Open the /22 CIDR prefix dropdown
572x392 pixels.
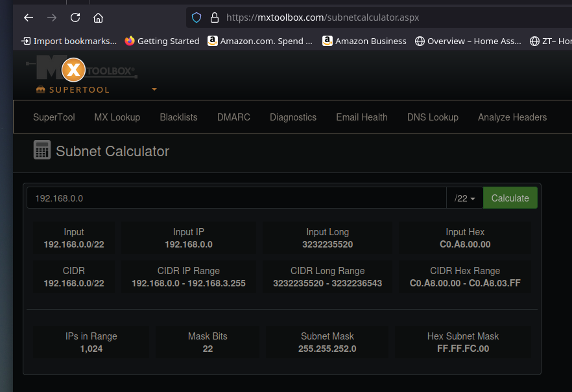pyautogui.click(x=464, y=198)
